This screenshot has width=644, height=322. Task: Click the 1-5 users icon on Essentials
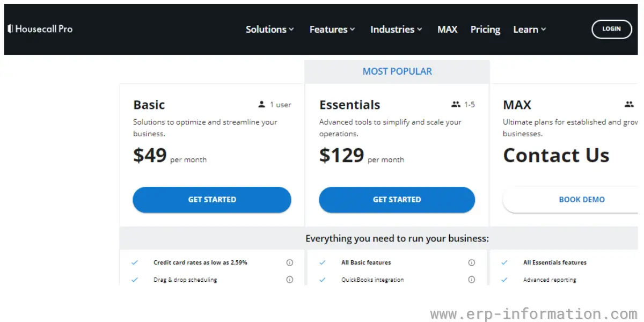[456, 105]
